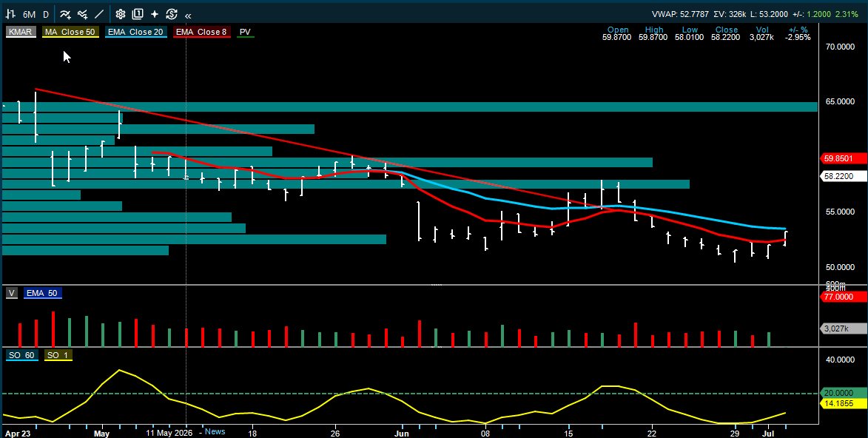The image size is (868, 438).
Task: Click the Jun date axis label
Action: [402, 433]
